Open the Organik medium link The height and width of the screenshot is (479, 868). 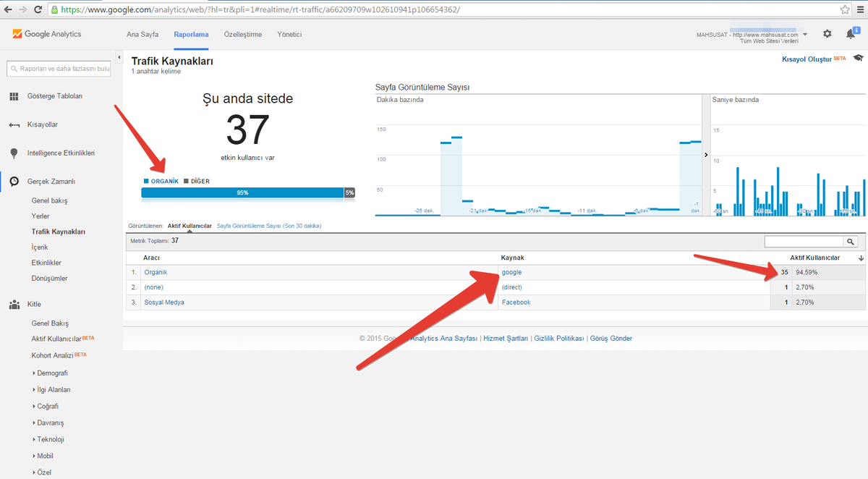click(156, 272)
